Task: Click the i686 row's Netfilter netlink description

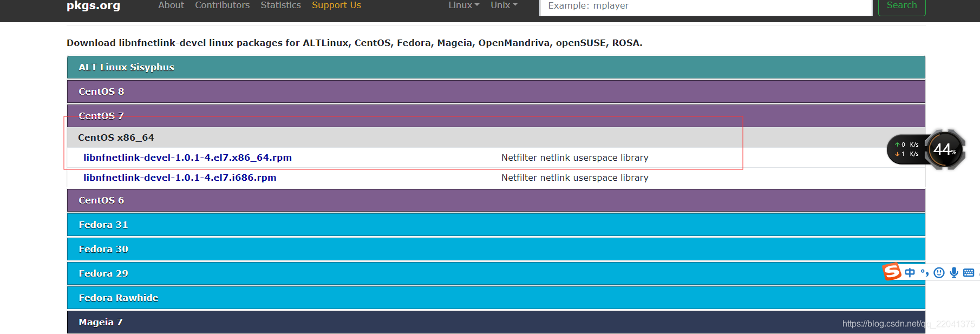Action: click(x=574, y=178)
